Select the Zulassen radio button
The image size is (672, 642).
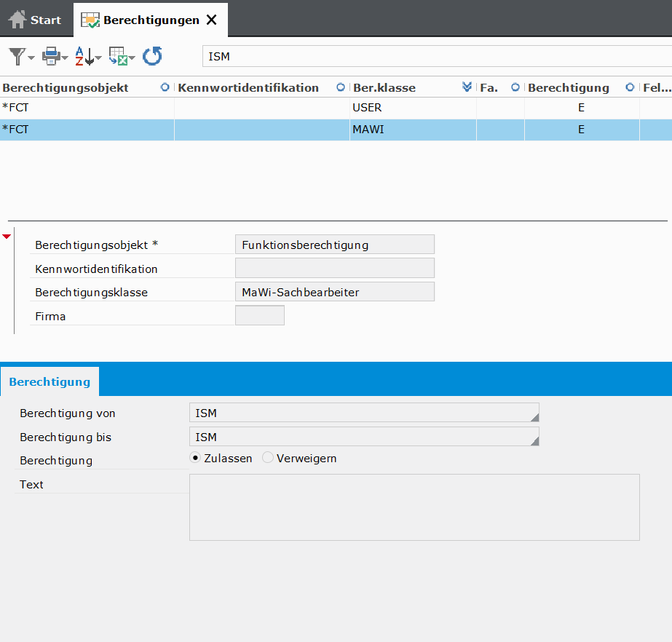(x=195, y=458)
